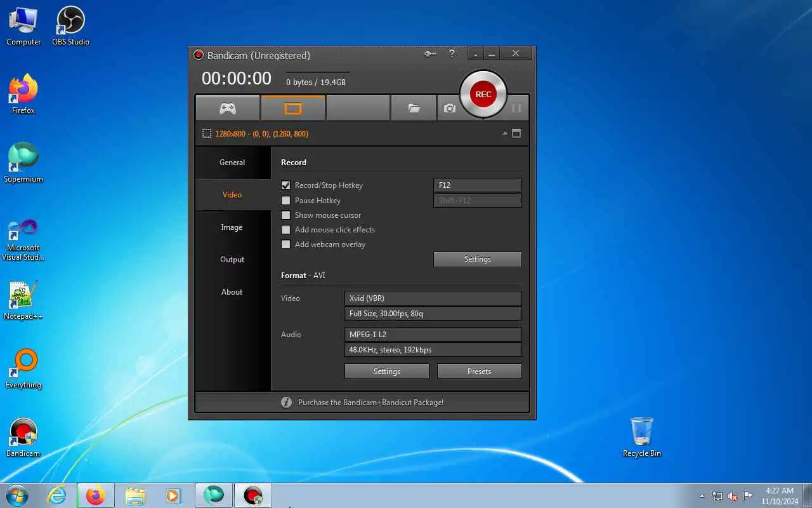
Task: Click the dotted rectangle target selection icon
Action: coord(207,133)
